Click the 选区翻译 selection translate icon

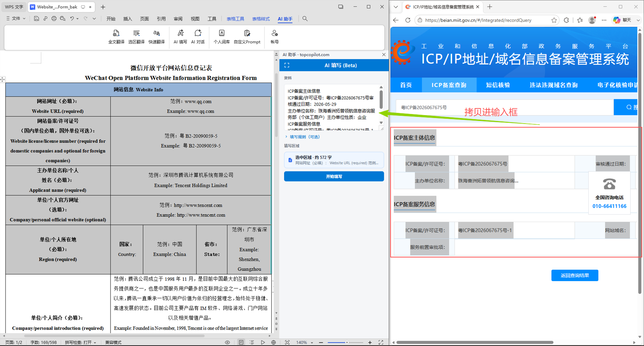click(x=136, y=37)
